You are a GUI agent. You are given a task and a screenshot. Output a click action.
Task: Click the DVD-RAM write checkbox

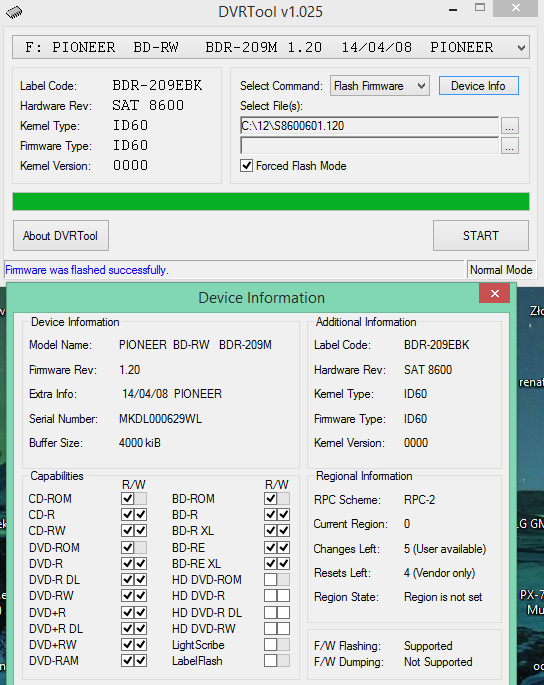pyautogui.click(x=141, y=661)
